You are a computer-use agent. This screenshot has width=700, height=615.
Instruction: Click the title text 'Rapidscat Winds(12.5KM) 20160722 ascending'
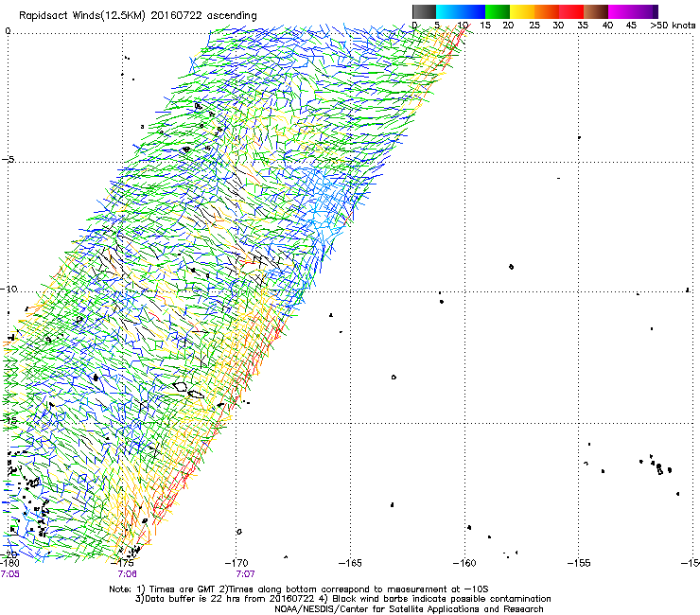pyautogui.click(x=138, y=16)
